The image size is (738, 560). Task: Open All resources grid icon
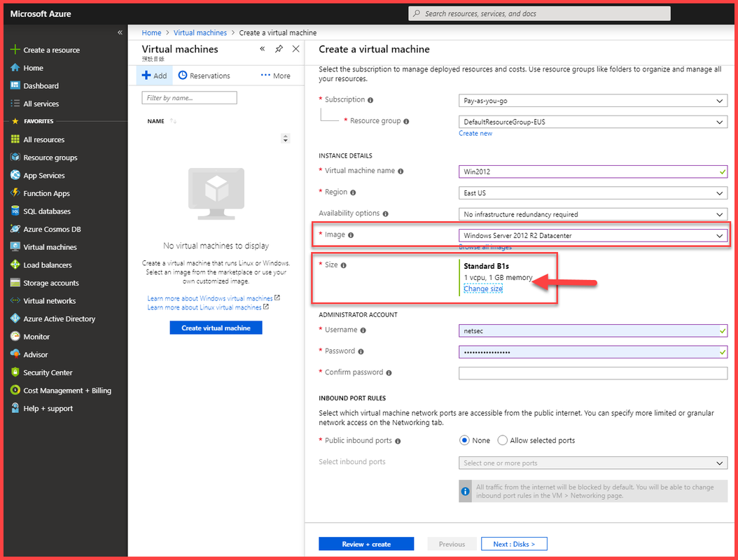[x=15, y=139]
